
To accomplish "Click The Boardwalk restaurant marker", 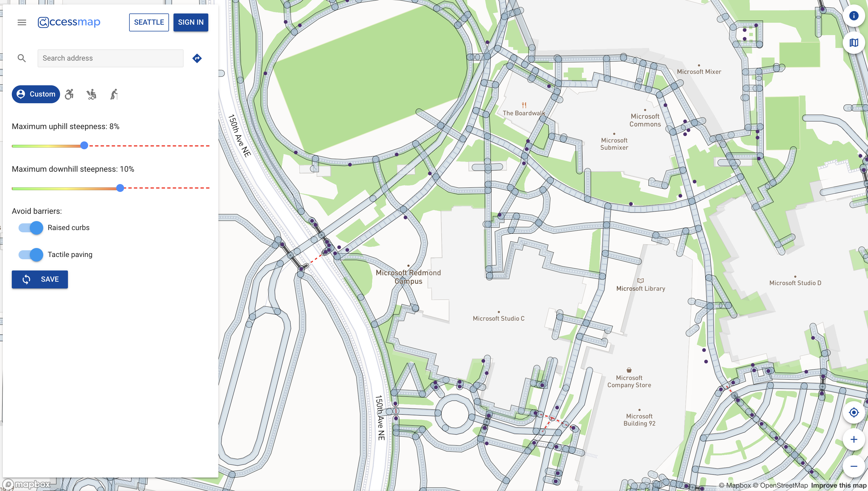I will coord(524,105).
